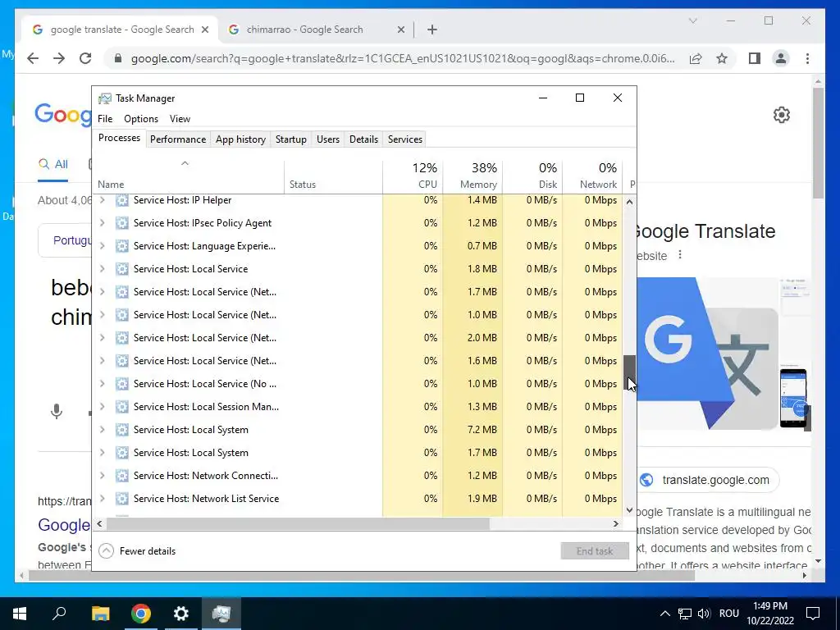This screenshot has height=630, width=840.
Task: Sort processes by Memory column
Action: pyautogui.click(x=472, y=176)
